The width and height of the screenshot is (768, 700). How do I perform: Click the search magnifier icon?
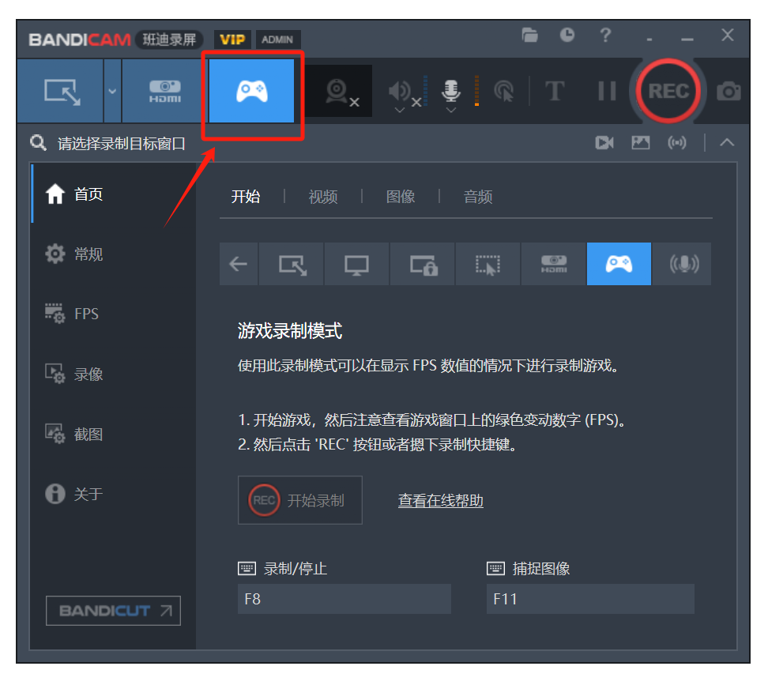38,143
